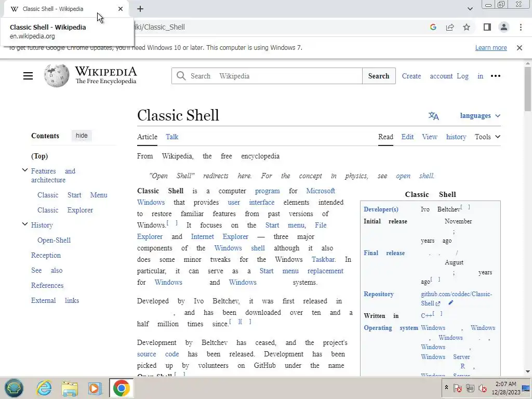Click Chrome icon in taskbar
Image resolution: width=532 pixels, height=399 pixels.
(x=121, y=388)
